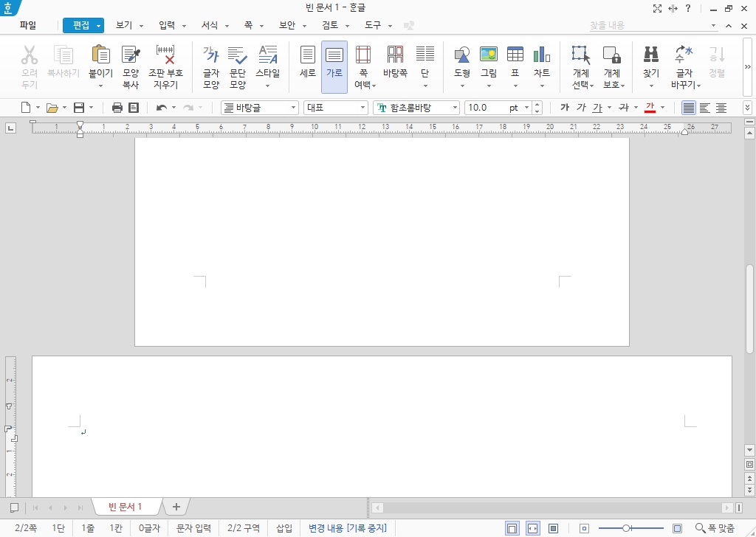Click the red font color swatch
This screenshot has width=756, height=537.
pyautogui.click(x=650, y=108)
